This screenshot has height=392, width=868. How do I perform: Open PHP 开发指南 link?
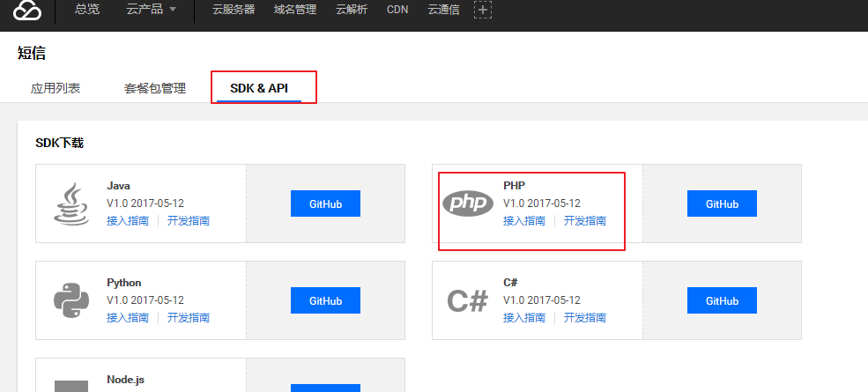585,221
